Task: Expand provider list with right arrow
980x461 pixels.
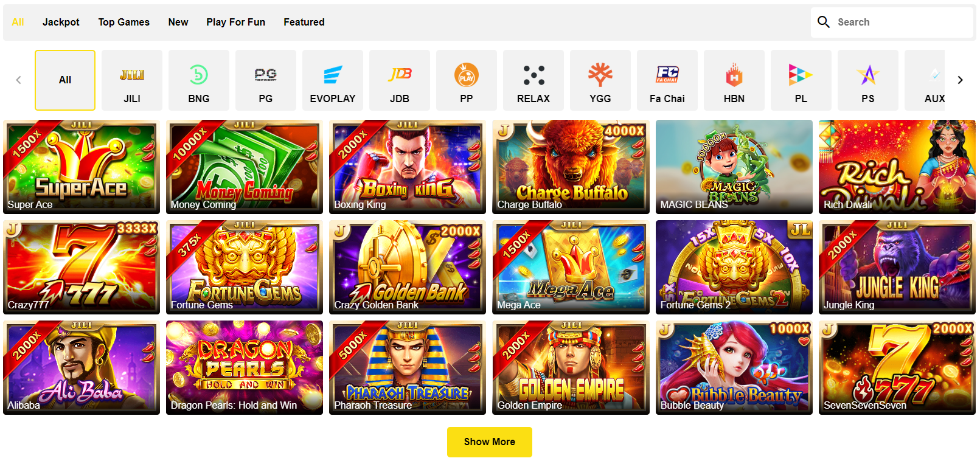Action: [960, 80]
